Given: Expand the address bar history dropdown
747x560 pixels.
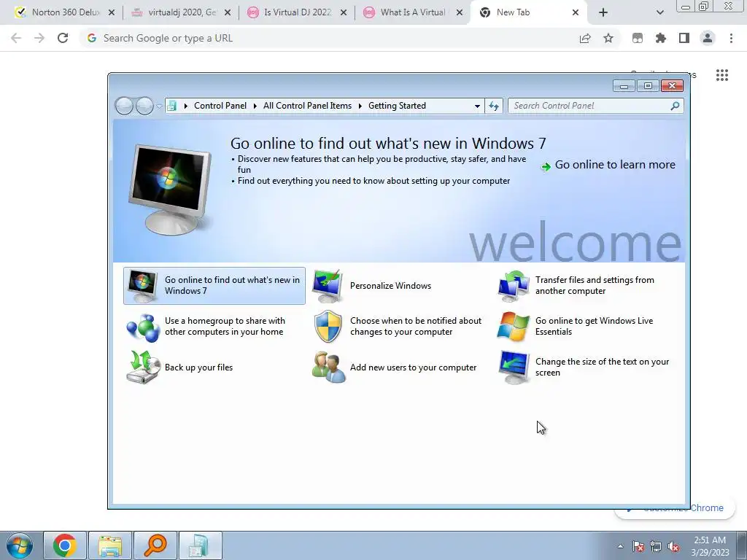Looking at the screenshot, I should 477,106.
